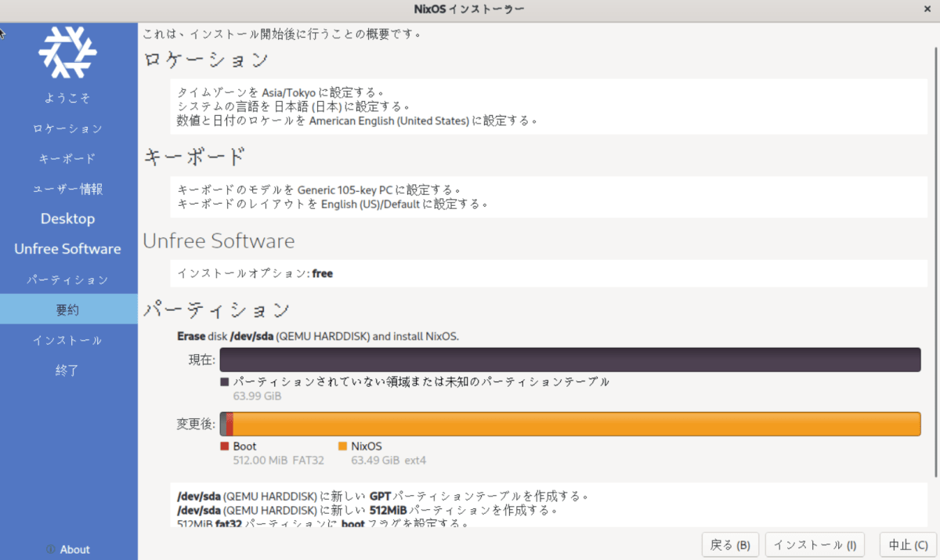Click the 変更後: label
Viewport: 940px width, 560px height.
click(x=196, y=424)
